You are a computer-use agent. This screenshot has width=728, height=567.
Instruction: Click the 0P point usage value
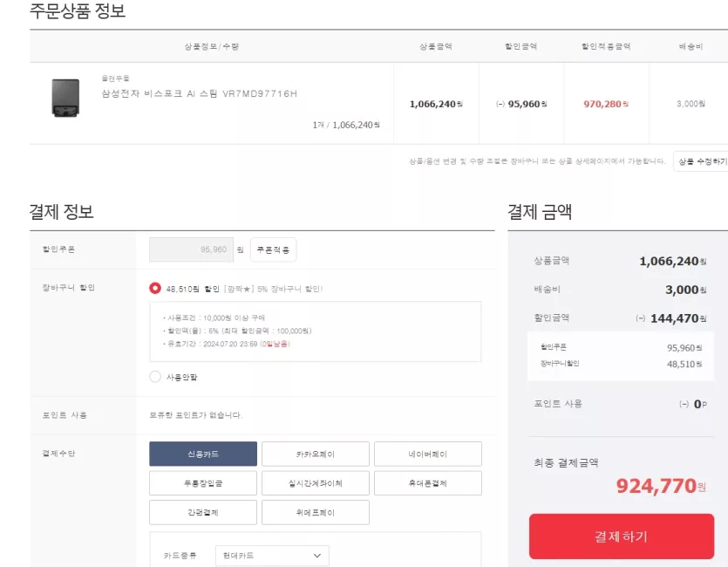click(x=700, y=404)
